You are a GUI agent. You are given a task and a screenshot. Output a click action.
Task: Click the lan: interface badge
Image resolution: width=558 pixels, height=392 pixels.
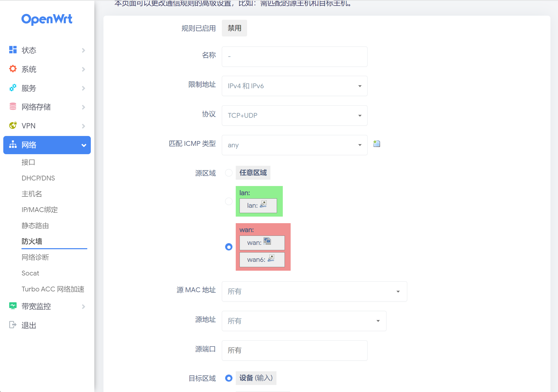point(258,205)
